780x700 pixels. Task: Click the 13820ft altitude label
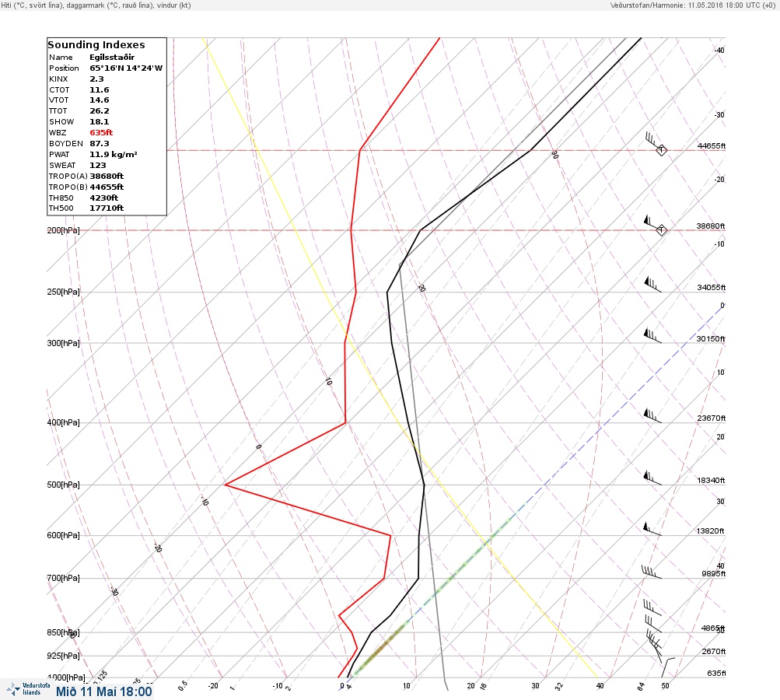tap(710, 531)
